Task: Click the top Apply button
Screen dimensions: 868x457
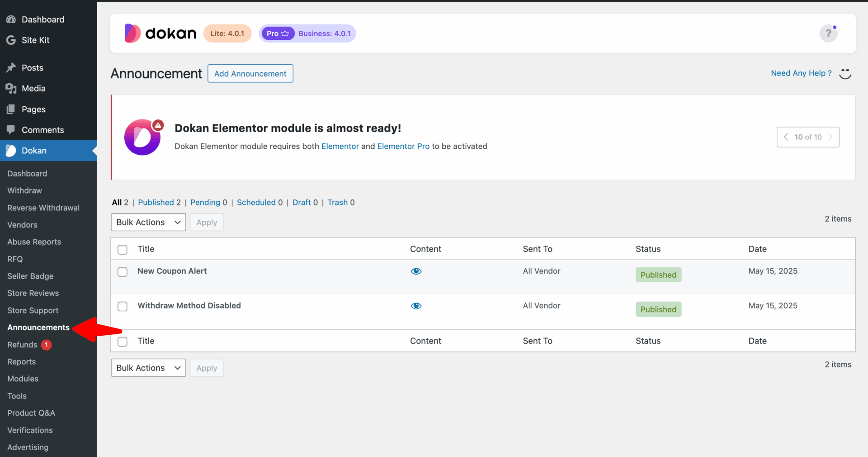Action: (x=207, y=222)
